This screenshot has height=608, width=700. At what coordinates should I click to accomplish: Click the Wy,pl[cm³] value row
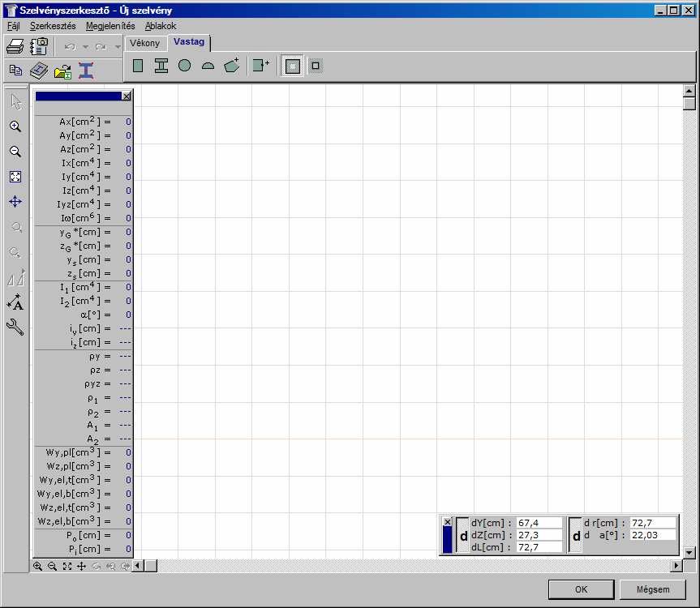(x=84, y=452)
